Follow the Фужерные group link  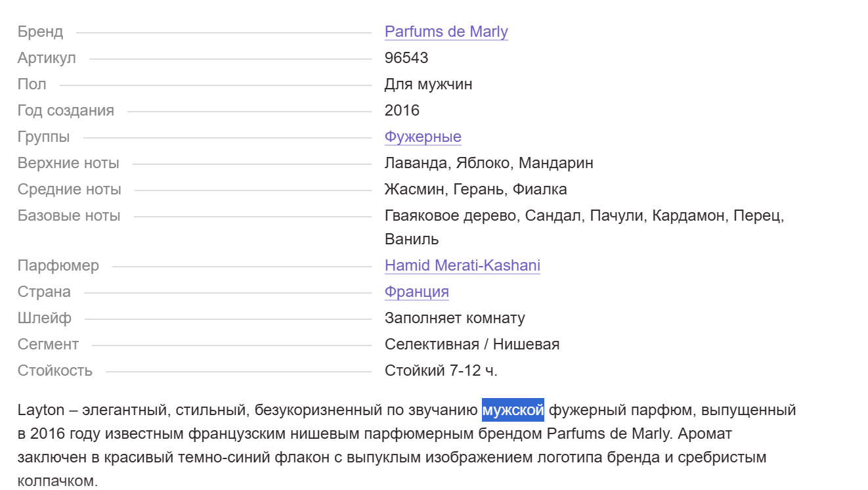click(423, 137)
